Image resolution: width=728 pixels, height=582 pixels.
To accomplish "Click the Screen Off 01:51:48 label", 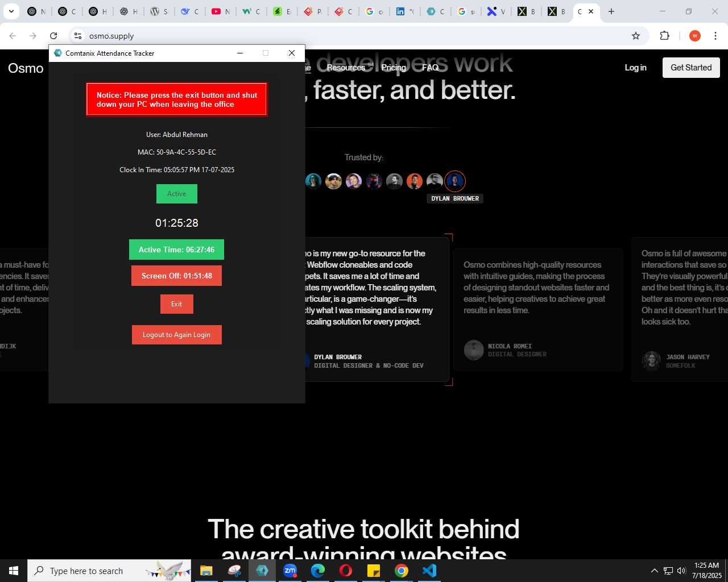I will 177,276.
